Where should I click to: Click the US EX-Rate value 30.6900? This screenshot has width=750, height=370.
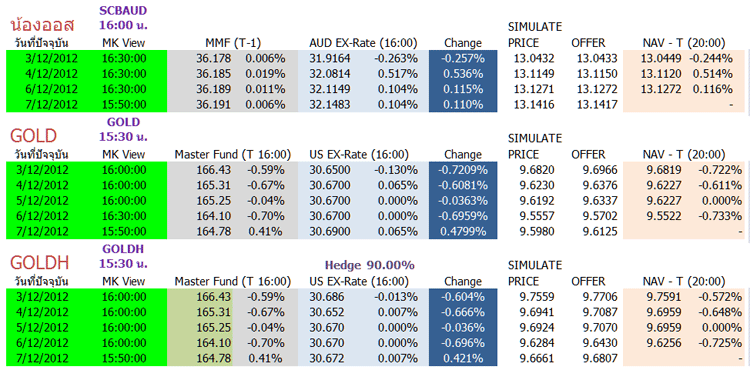point(330,231)
